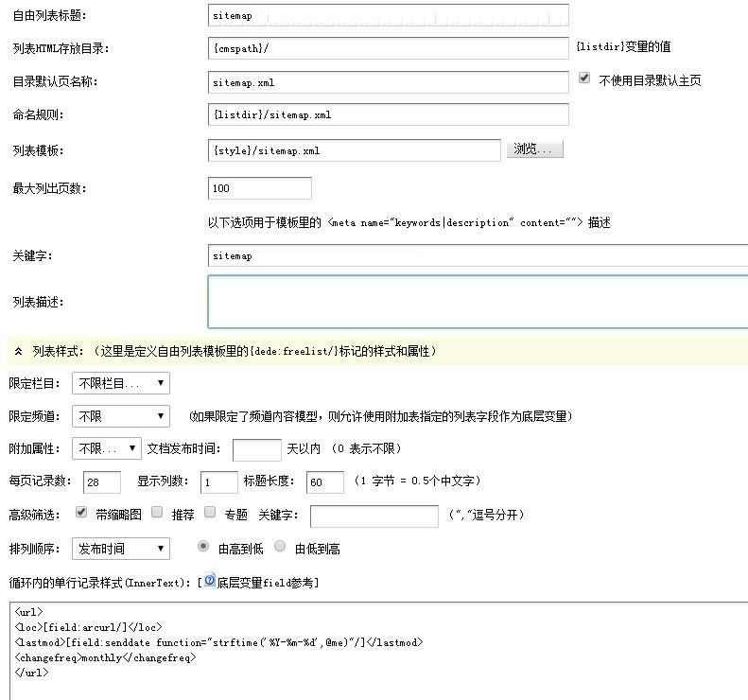The width and height of the screenshot is (748, 700).
Task: Open the 排列顺序 dropdown showing 发布时间
Action: coord(120,549)
